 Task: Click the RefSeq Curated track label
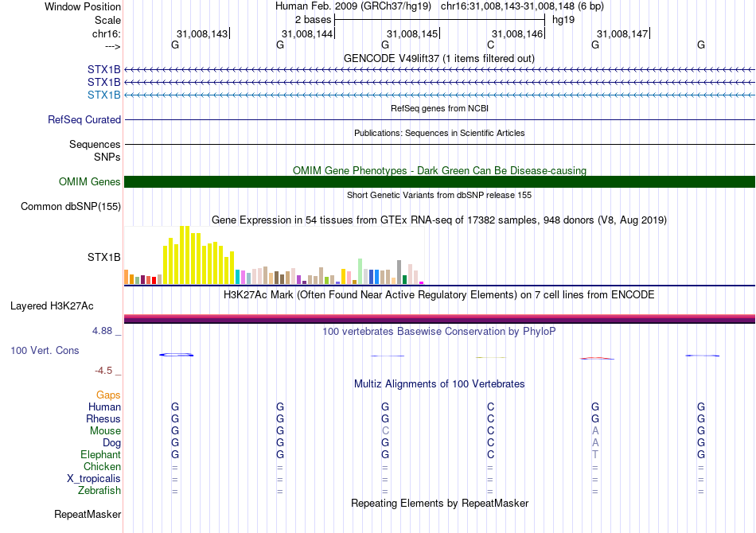(84, 119)
